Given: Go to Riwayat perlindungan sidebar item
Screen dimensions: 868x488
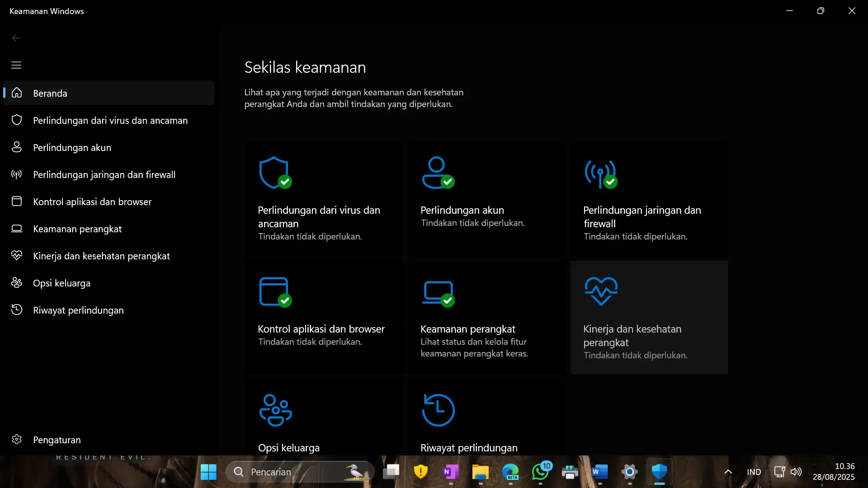Looking at the screenshot, I should coord(109,310).
